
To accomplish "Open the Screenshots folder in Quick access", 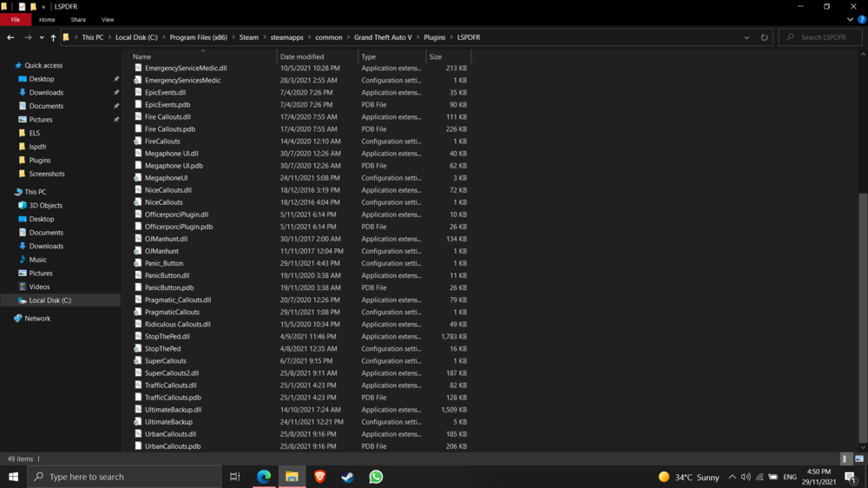I will (x=47, y=174).
